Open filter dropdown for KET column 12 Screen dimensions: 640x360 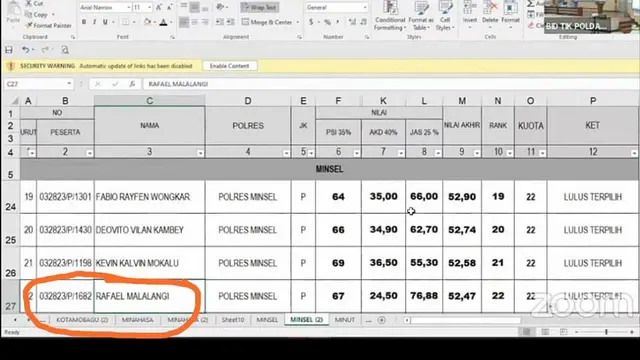coord(634,153)
